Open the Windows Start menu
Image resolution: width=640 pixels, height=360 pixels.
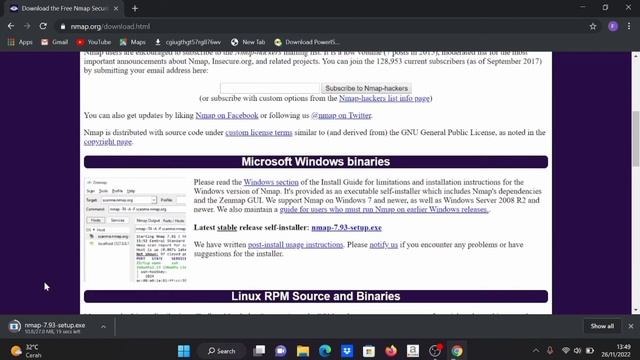[184, 351]
